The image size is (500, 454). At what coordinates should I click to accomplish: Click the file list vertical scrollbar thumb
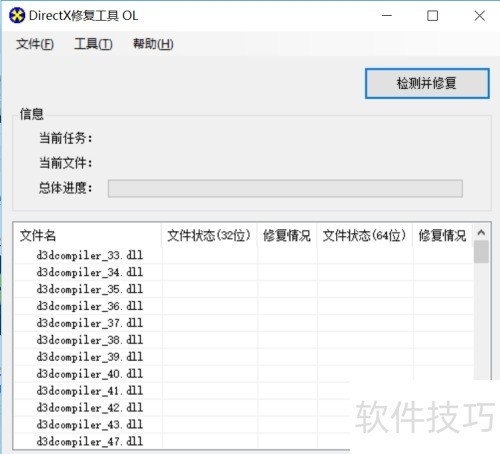pyautogui.click(x=481, y=252)
